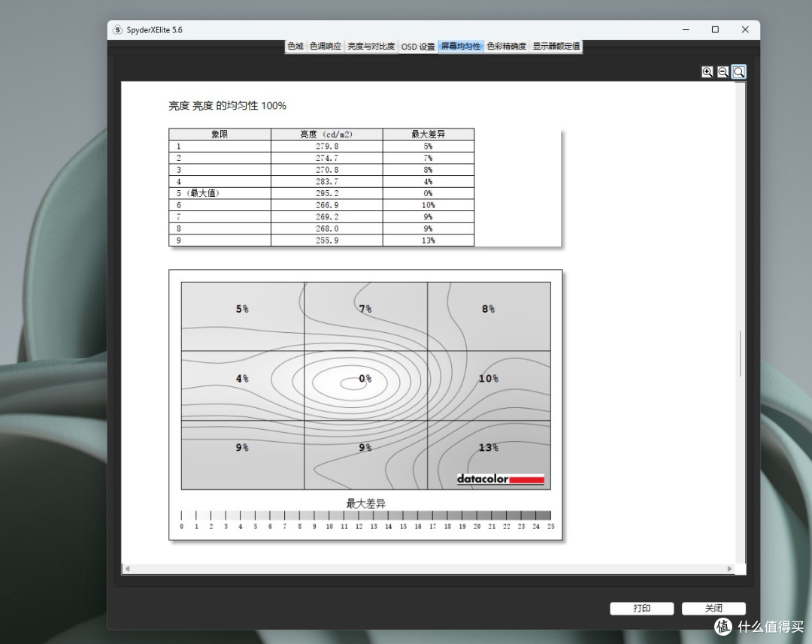812x644 pixels.
Task: Close the SpyderXElite window
Action: click(x=745, y=30)
